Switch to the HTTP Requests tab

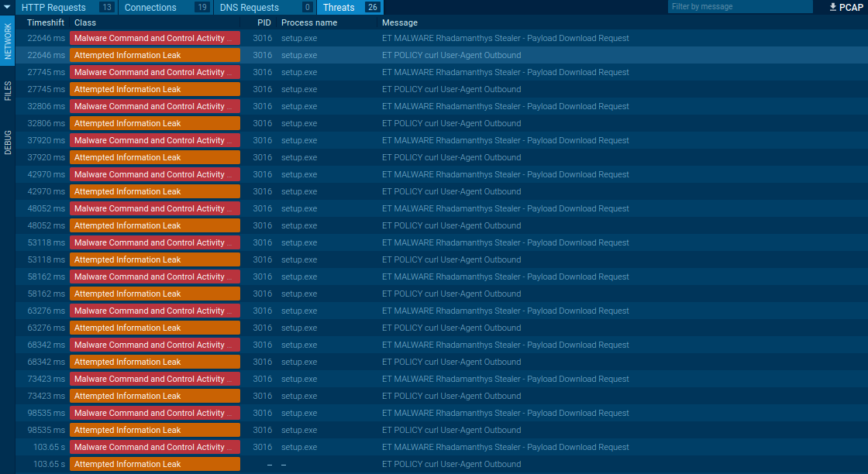[66, 7]
